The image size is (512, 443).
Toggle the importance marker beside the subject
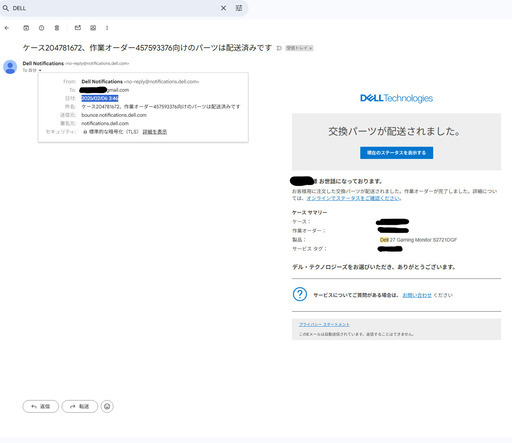pyautogui.click(x=279, y=48)
